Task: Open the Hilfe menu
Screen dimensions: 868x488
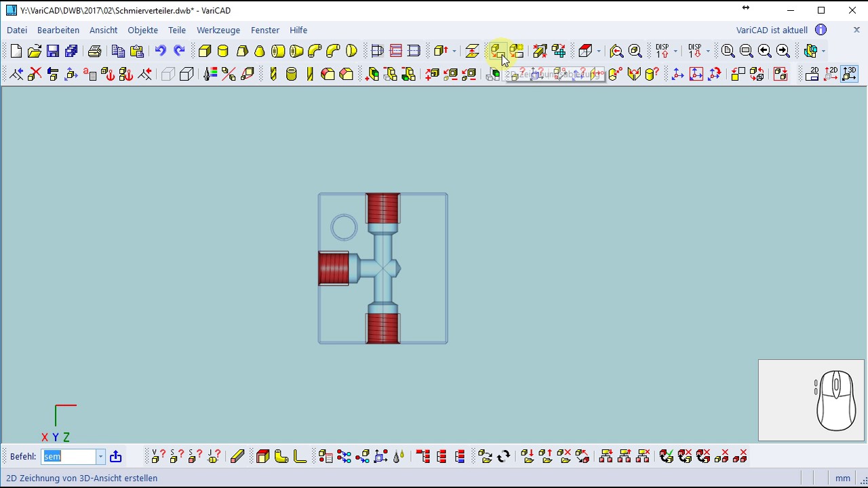Action: [298, 30]
